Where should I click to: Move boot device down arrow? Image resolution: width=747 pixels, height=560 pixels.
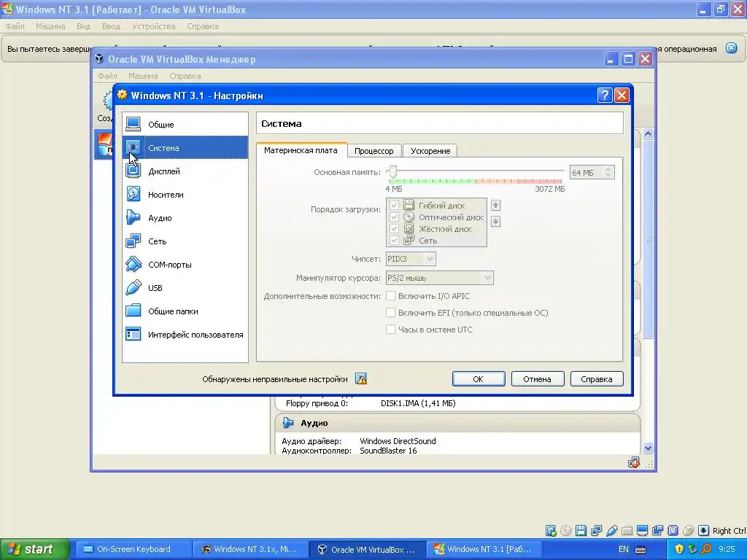click(x=495, y=222)
